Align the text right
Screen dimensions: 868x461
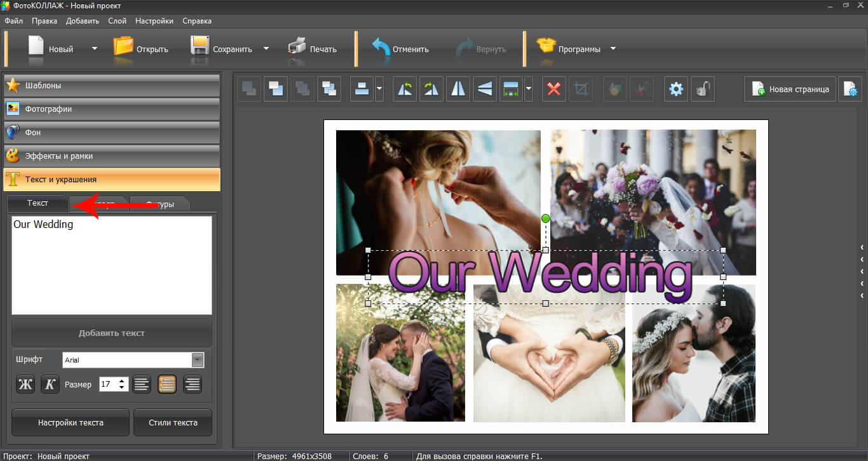[x=193, y=384]
